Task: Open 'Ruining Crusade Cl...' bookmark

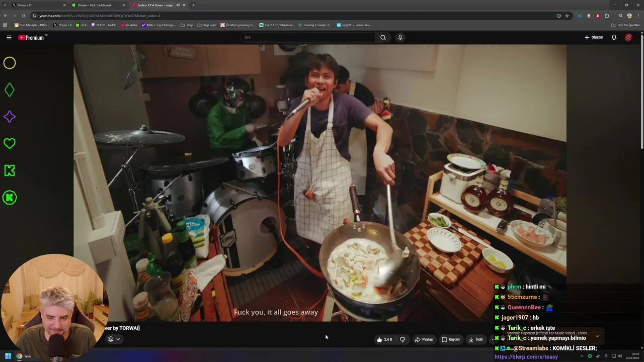Action: click(x=314, y=25)
